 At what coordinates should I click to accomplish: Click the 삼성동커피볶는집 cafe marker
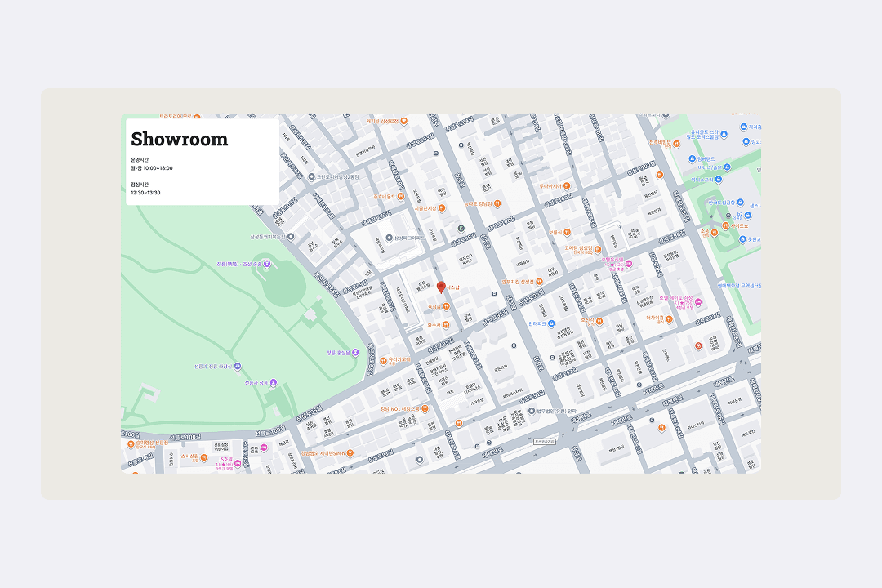[x=291, y=236]
